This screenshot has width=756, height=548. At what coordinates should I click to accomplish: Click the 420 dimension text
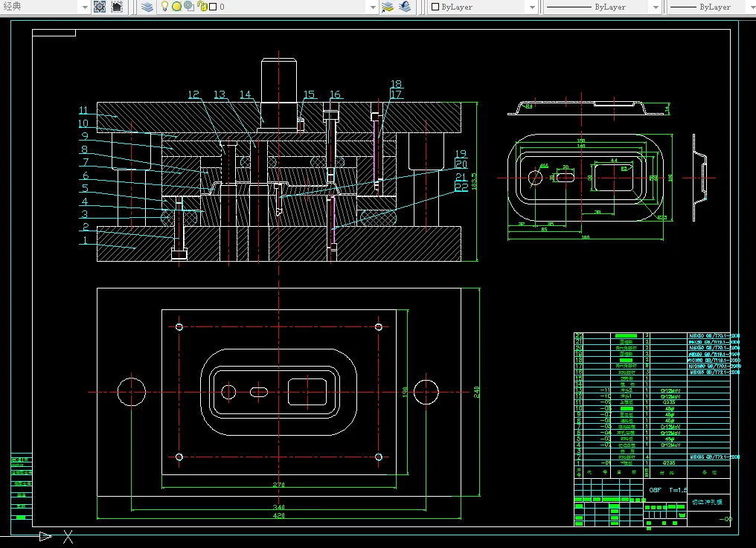click(278, 516)
